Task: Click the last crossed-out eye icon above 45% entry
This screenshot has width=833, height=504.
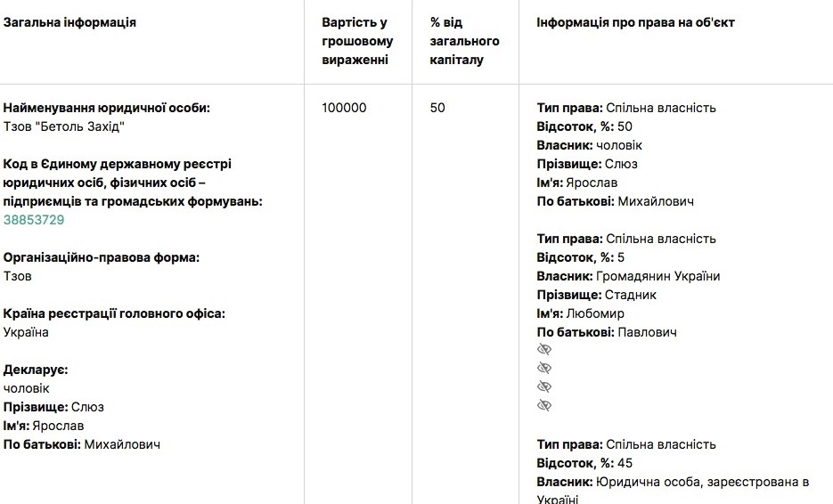Action: (x=544, y=406)
